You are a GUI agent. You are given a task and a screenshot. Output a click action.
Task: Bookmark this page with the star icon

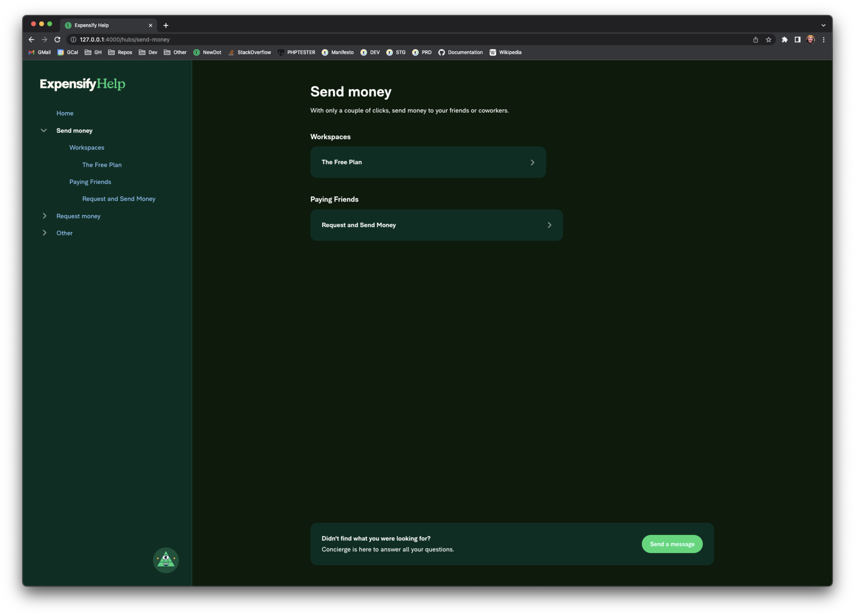[768, 40]
